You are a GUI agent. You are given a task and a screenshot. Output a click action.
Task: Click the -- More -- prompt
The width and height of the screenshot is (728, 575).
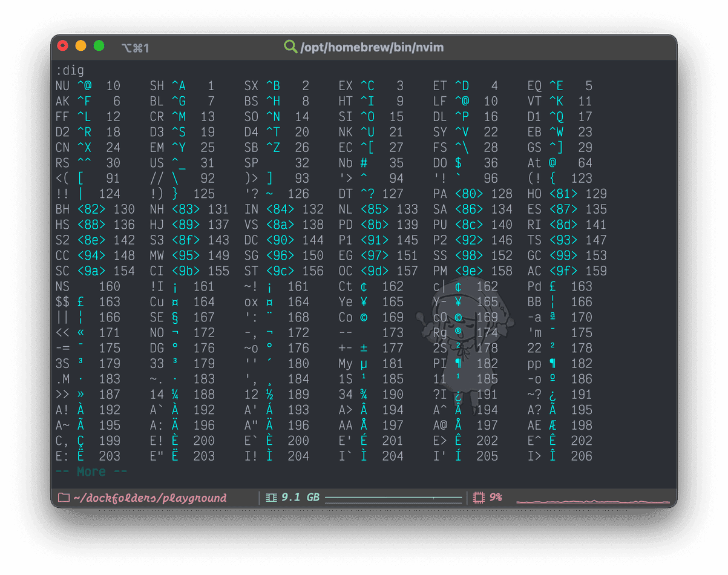[x=91, y=471]
